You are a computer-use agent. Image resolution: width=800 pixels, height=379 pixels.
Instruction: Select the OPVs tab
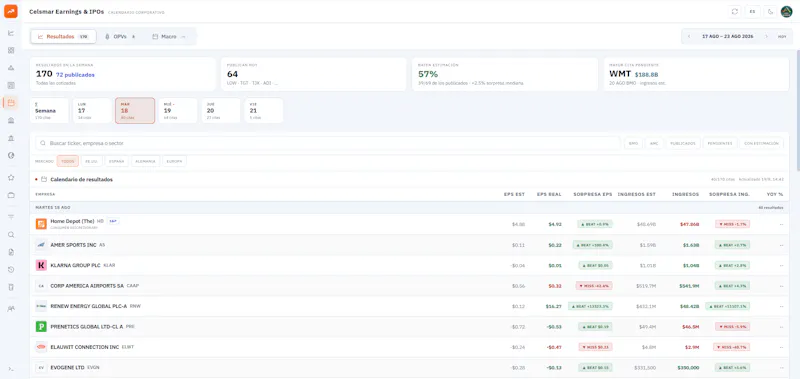tap(120, 37)
